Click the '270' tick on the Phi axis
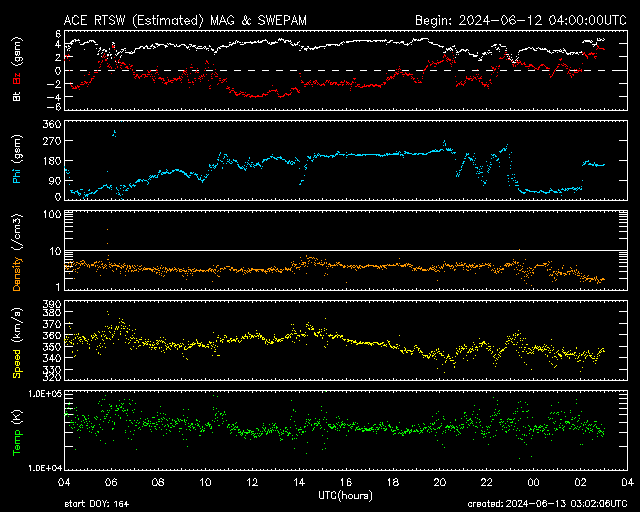 click(x=52, y=141)
